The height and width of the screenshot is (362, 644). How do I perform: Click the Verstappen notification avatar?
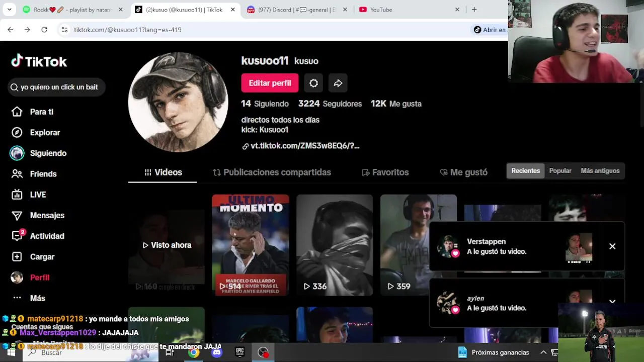[x=448, y=246]
